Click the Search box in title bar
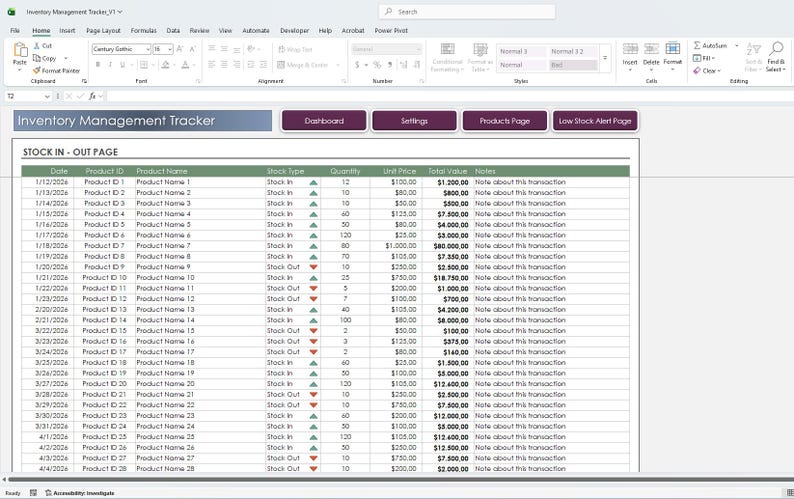Viewport: 794px width, 499px height. tap(467, 12)
